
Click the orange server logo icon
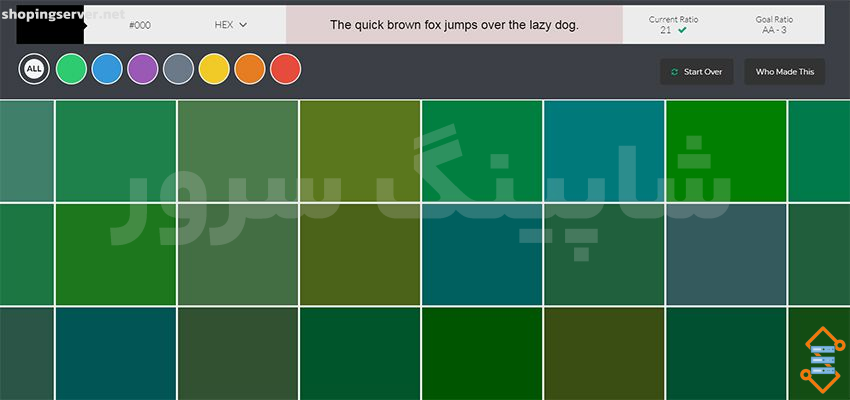(822, 360)
